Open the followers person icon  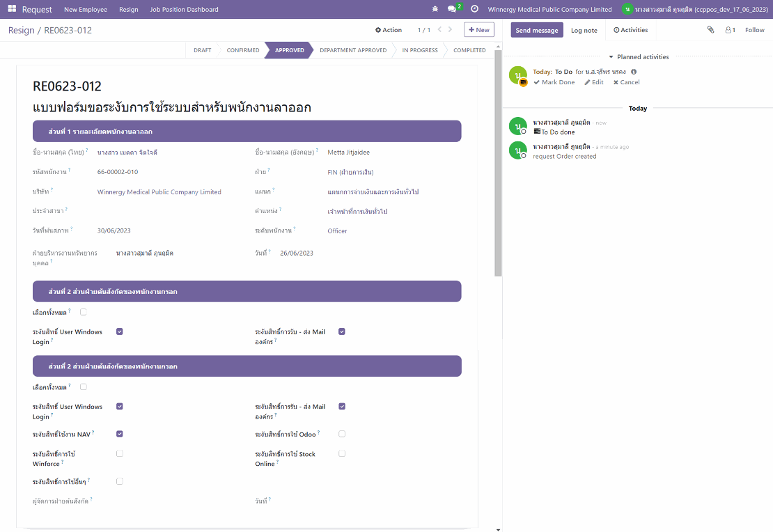[x=729, y=30]
